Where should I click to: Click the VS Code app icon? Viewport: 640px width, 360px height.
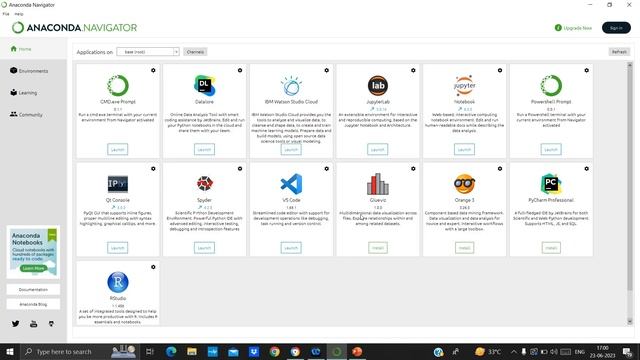pyautogui.click(x=291, y=184)
